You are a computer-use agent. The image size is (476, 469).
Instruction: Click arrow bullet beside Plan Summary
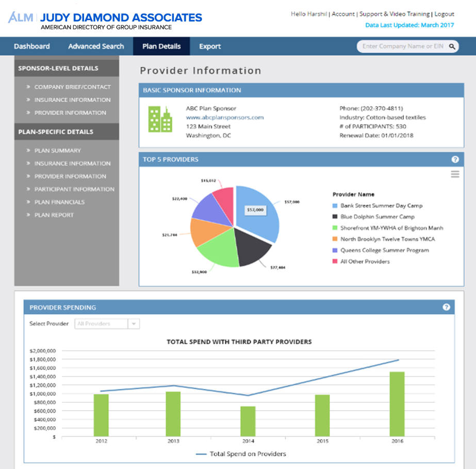[28, 150]
